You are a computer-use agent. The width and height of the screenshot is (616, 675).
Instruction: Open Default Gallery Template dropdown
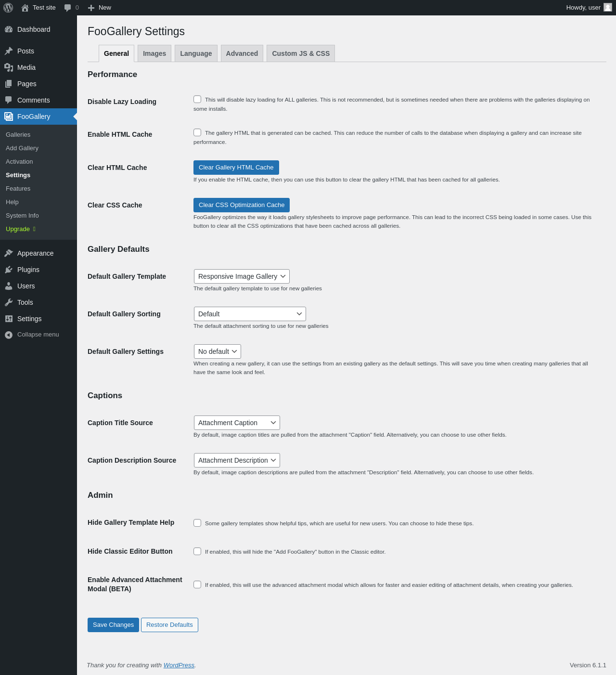(x=242, y=276)
